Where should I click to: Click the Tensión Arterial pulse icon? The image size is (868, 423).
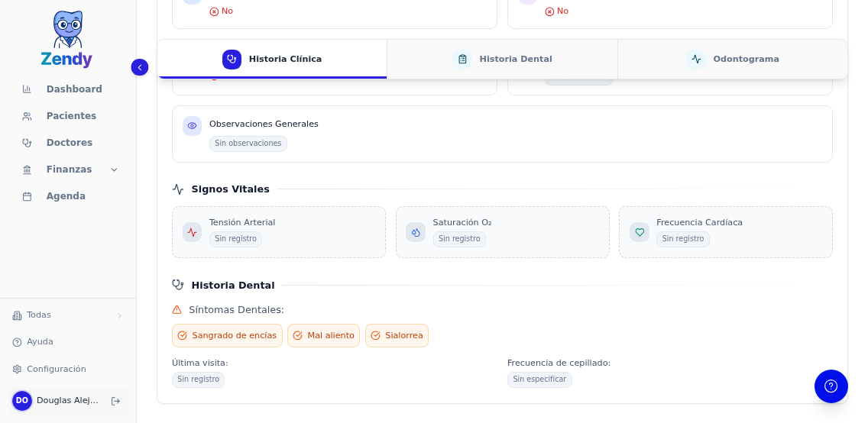[x=192, y=232]
